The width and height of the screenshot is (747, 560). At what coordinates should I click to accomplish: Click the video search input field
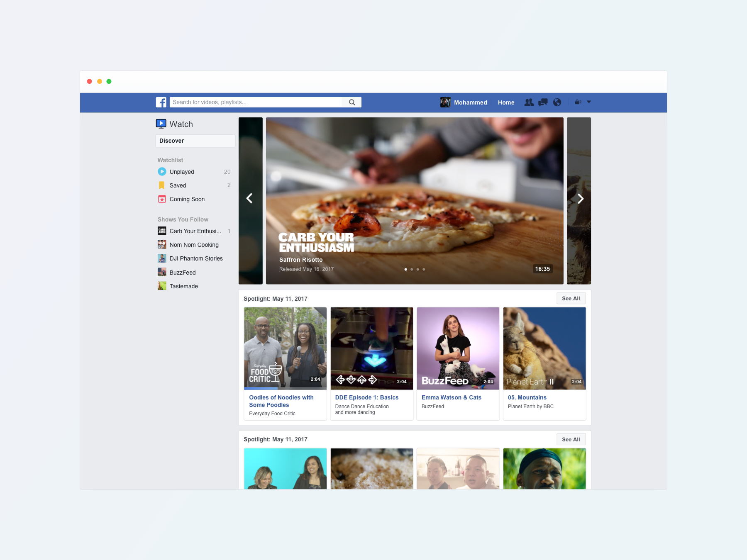click(256, 102)
